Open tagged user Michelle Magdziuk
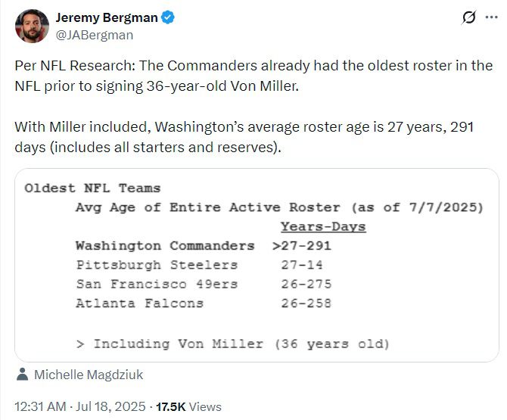Image resolution: width=507 pixels, height=420 pixels. click(x=89, y=375)
